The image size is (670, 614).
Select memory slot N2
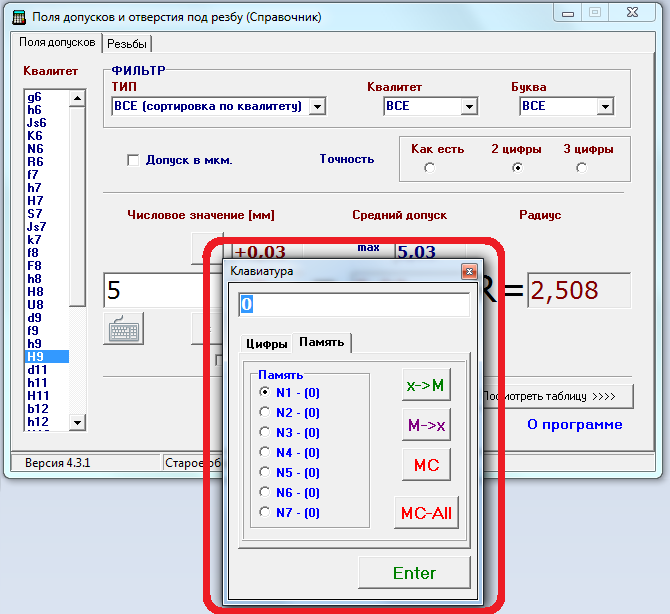264,412
